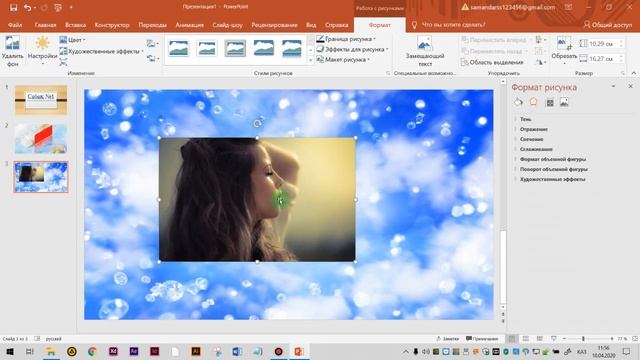The image size is (640, 360).
Task: Apply the first picture style thumbnail
Action: click(178, 49)
